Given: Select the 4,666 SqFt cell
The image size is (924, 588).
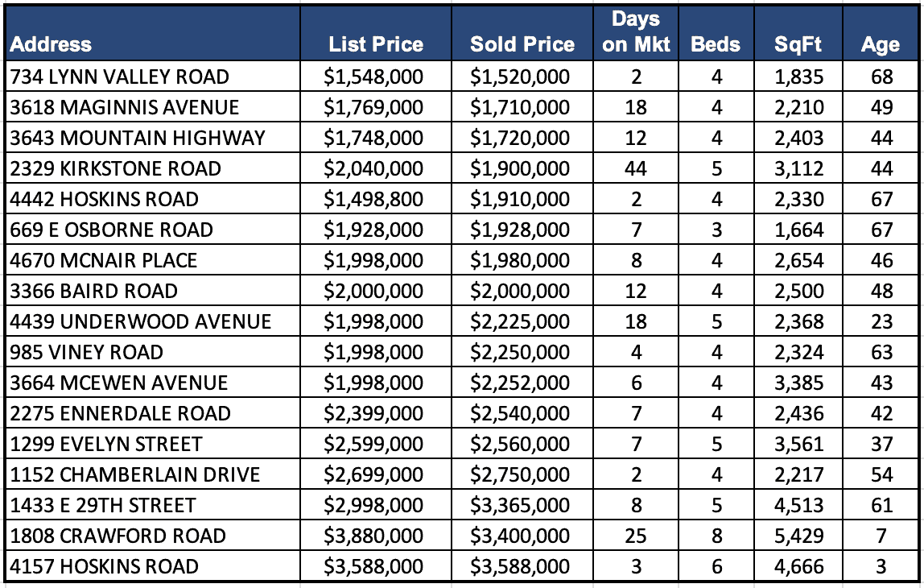Looking at the screenshot, I should [798, 566].
